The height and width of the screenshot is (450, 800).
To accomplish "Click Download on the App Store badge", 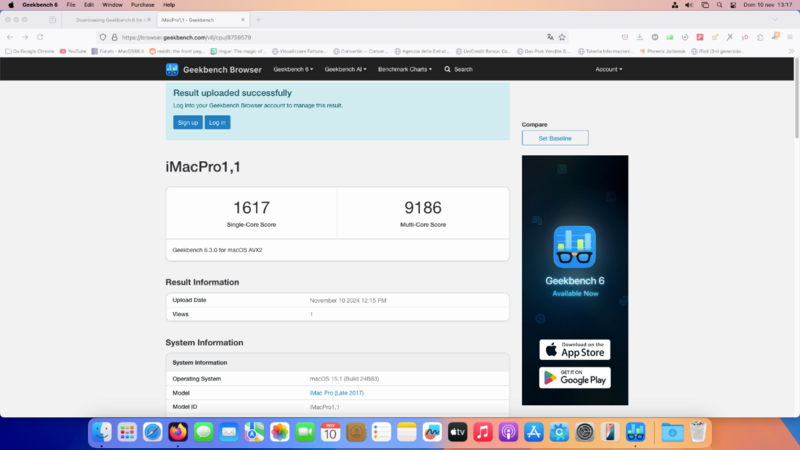I will [574, 350].
